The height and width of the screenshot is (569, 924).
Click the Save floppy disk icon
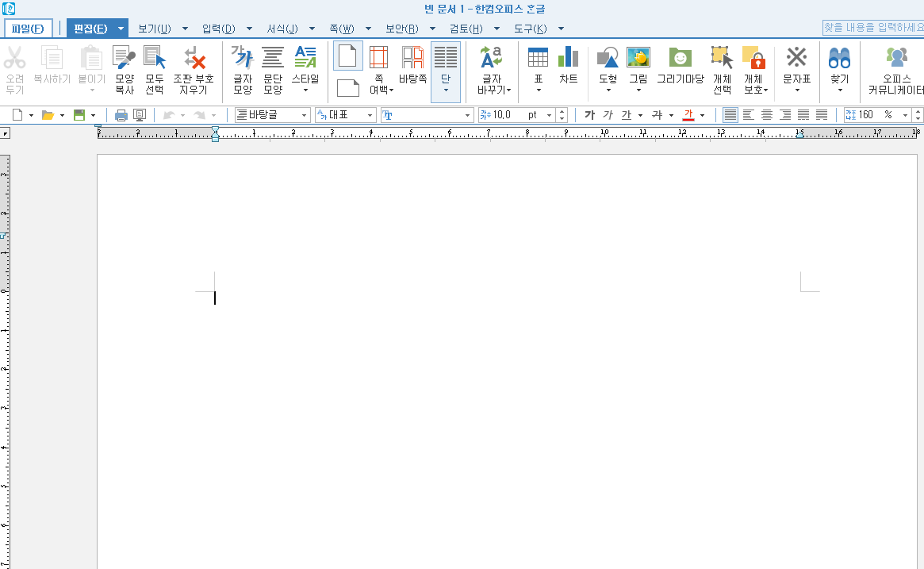[79, 115]
